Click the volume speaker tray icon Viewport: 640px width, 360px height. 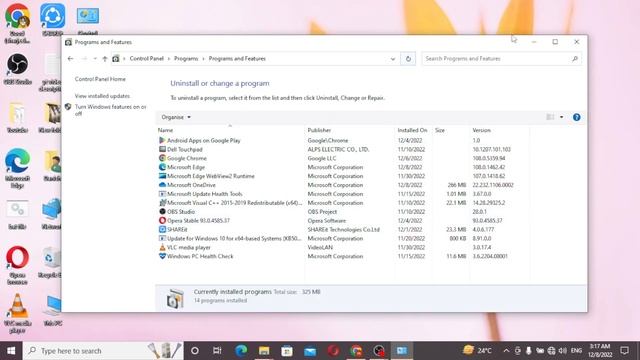pos(562,351)
